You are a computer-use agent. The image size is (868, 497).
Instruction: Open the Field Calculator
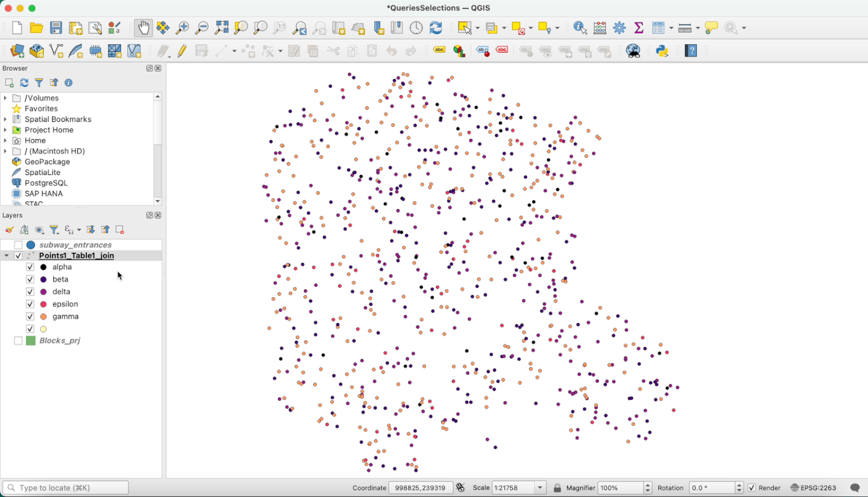tap(599, 27)
